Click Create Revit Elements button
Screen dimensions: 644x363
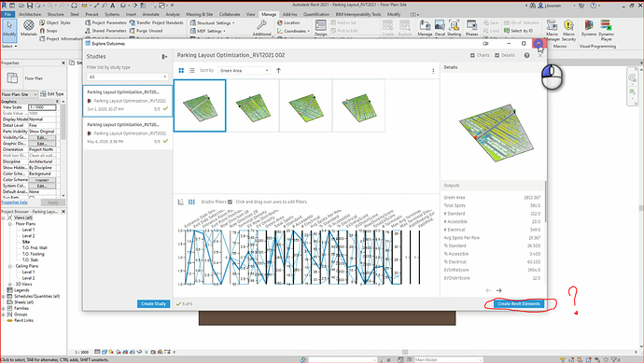click(519, 304)
